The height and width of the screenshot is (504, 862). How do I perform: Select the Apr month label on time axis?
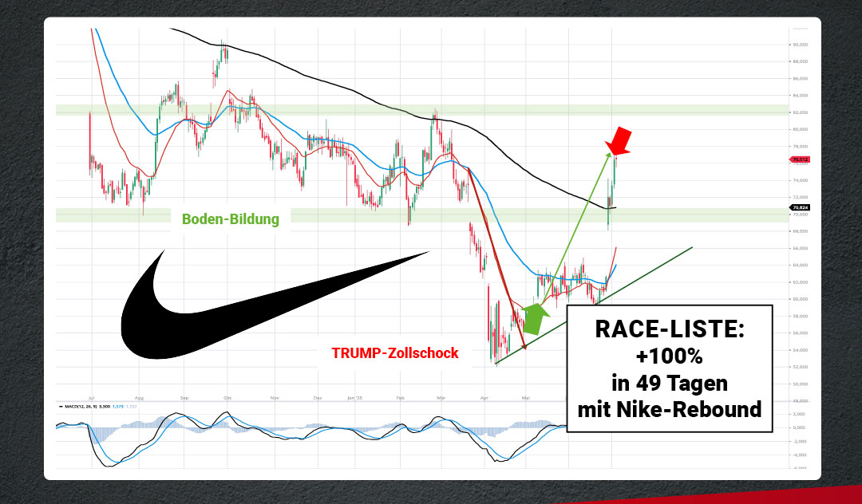[484, 396]
